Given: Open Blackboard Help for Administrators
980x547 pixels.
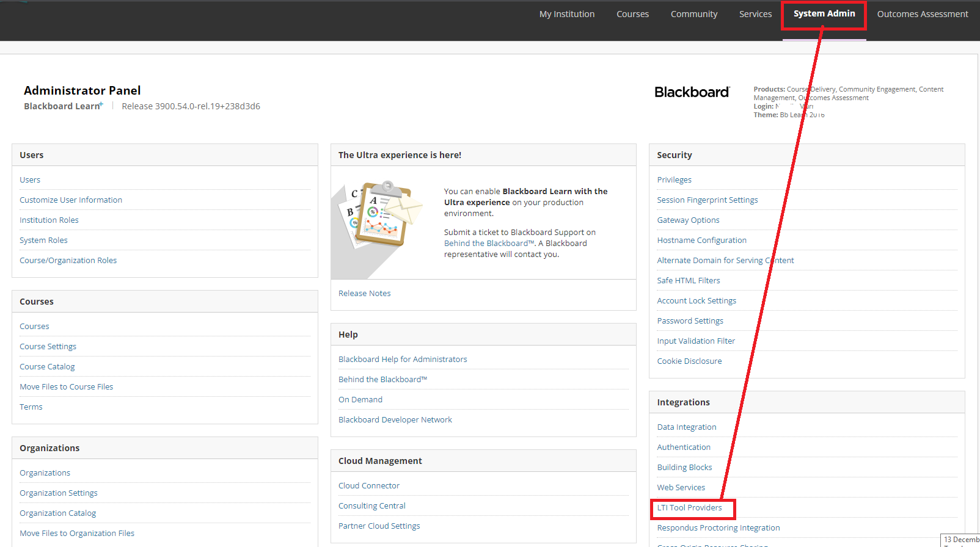Looking at the screenshot, I should point(403,360).
